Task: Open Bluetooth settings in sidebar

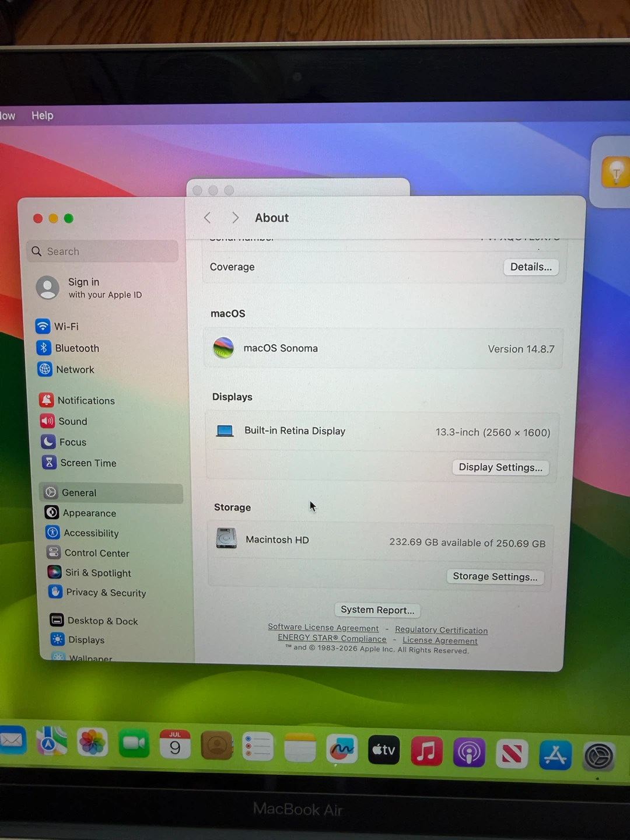Action: click(x=68, y=348)
